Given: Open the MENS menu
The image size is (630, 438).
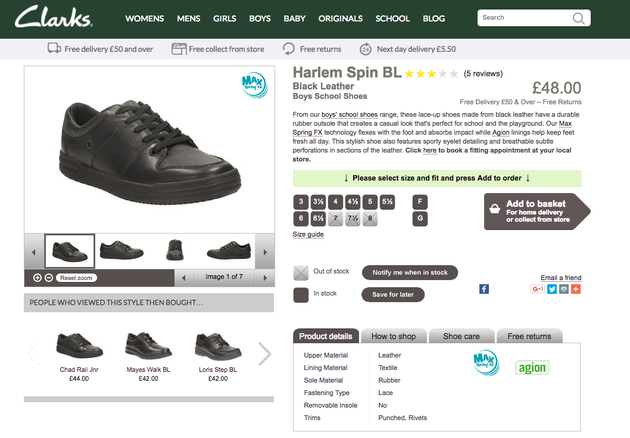Looking at the screenshot, I should (x=188, y=18).
